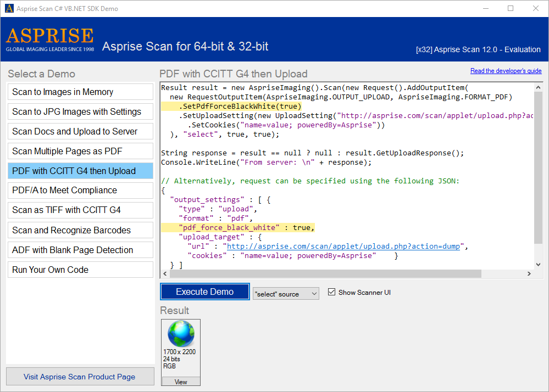Image resolution: width=549 pixels, height=392 pixels.
Task: Click the app icon in the title bar
Action: [10, 8]
